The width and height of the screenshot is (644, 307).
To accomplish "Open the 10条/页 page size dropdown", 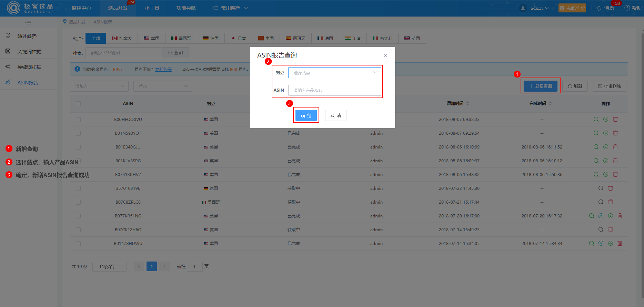I will point(110,266).
